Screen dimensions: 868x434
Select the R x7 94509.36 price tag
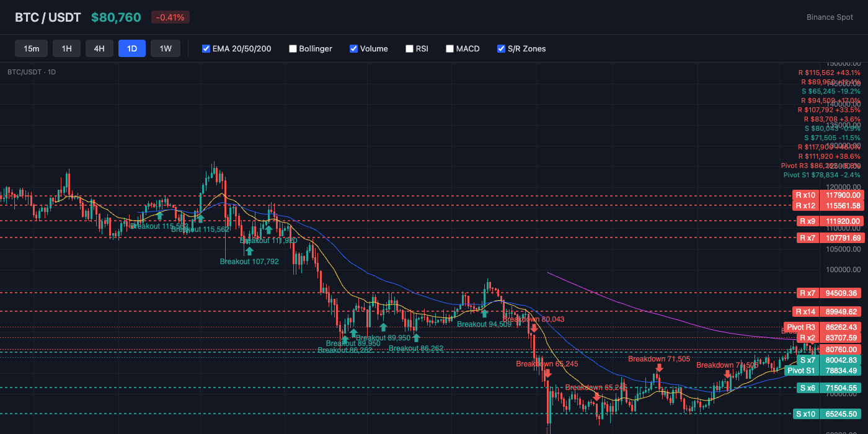830,293
